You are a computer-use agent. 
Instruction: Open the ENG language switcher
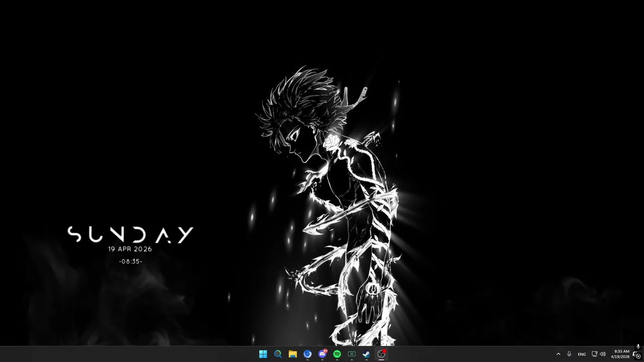(582, 354)
